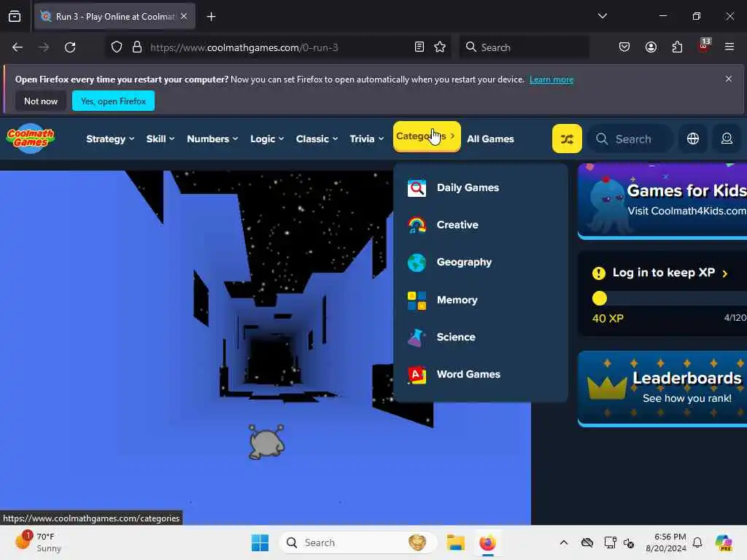
Task: Click the extension icon with 13 badge
Action: (704, 46)
